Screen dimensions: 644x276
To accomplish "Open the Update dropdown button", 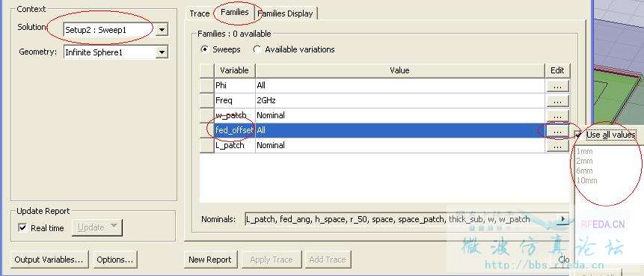I will pos(97,227).
